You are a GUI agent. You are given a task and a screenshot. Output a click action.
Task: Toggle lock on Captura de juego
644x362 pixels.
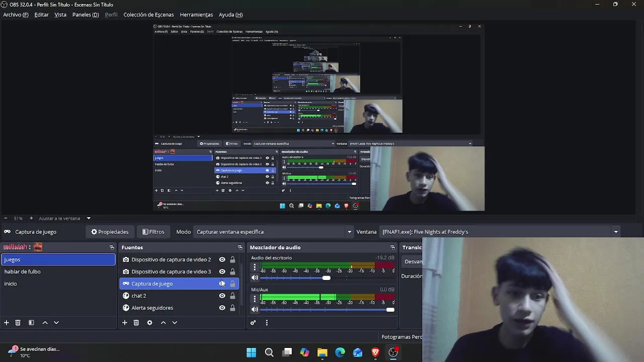(x=232, y=284)
